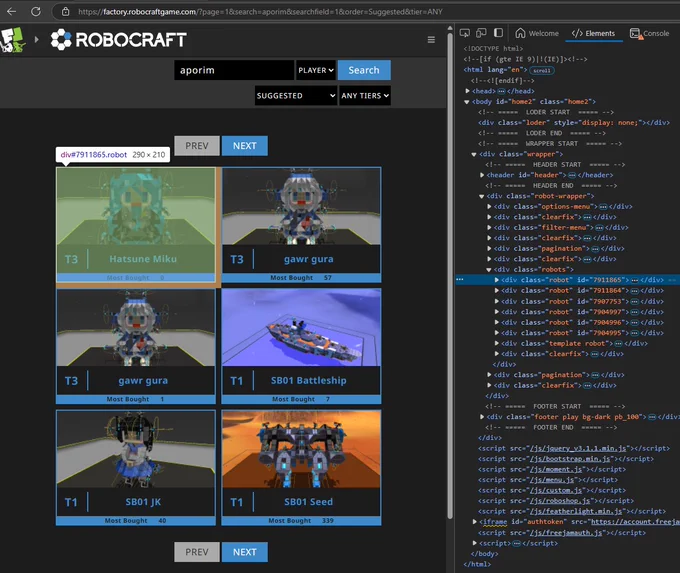Open the moment.js script link
Image resolution: width=680 pixels, height=573 pixels.
(556, 469)
